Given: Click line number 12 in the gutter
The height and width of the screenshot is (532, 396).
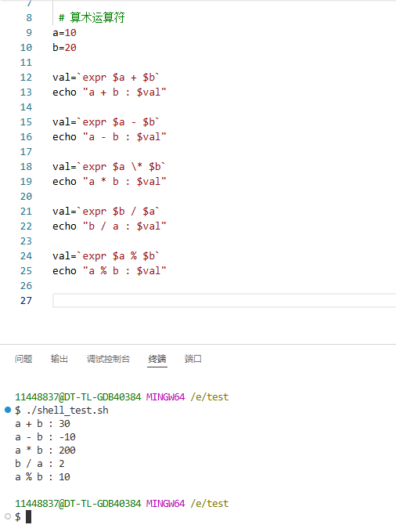Looking at the screenshot, I should (x=26, y=78).
